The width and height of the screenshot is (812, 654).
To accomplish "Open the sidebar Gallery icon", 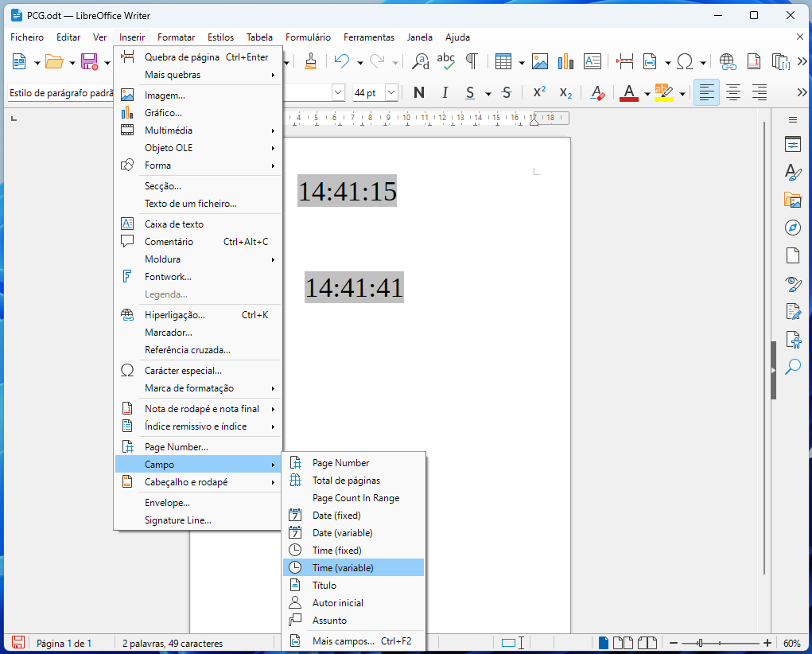I will click(792, 200).
